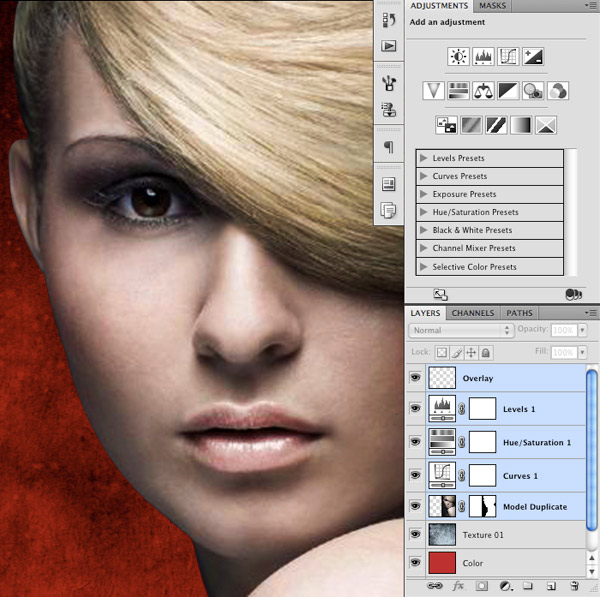Add a Levels adjustment from icon grid
Screen dimensions: 600x597
(x=484, y=57)
